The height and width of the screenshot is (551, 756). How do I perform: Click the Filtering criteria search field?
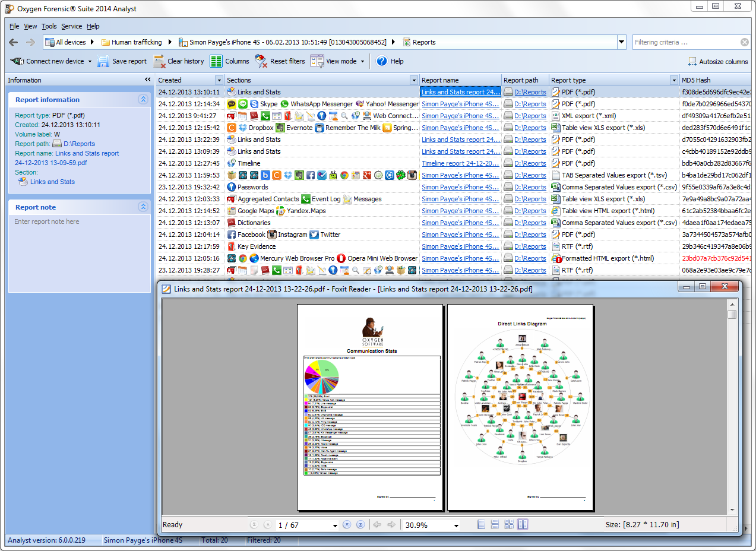pyautogui.click(x=685, y=42)
